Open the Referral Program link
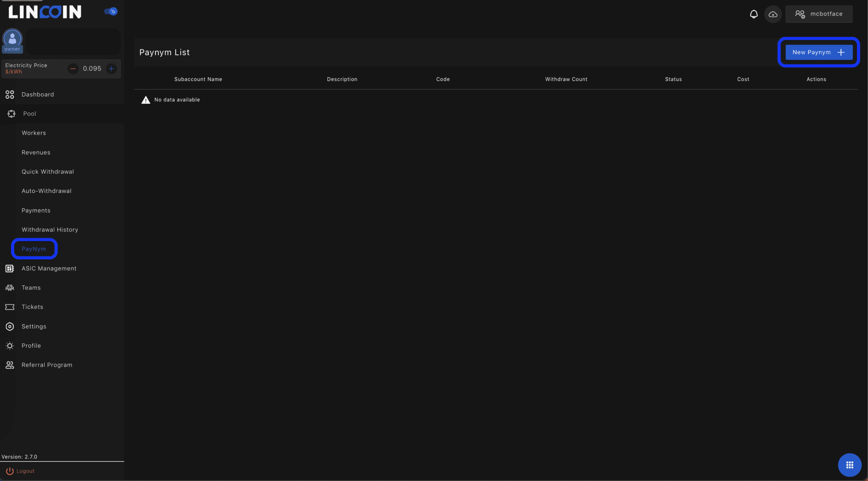Image resolution: width=868 pixels, height=481 pixels. [47, 364]
